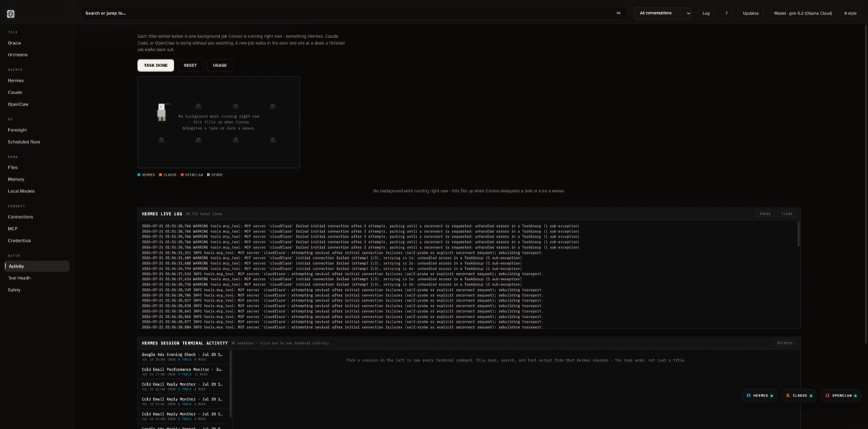Pause the Hermes live log
This screenshot has height=429, width=868.
pyautogui.click(x=765, y=213)
